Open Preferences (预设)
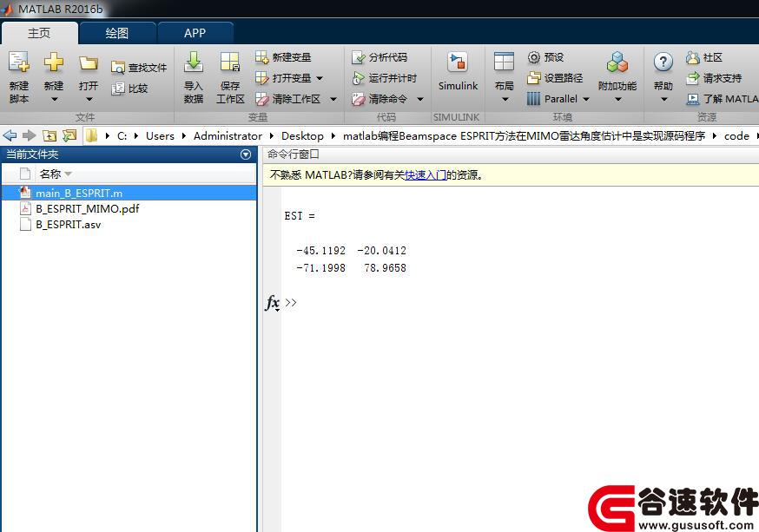Screen dimensions: 759x532 pyautogui.click(x=545, y=57)
